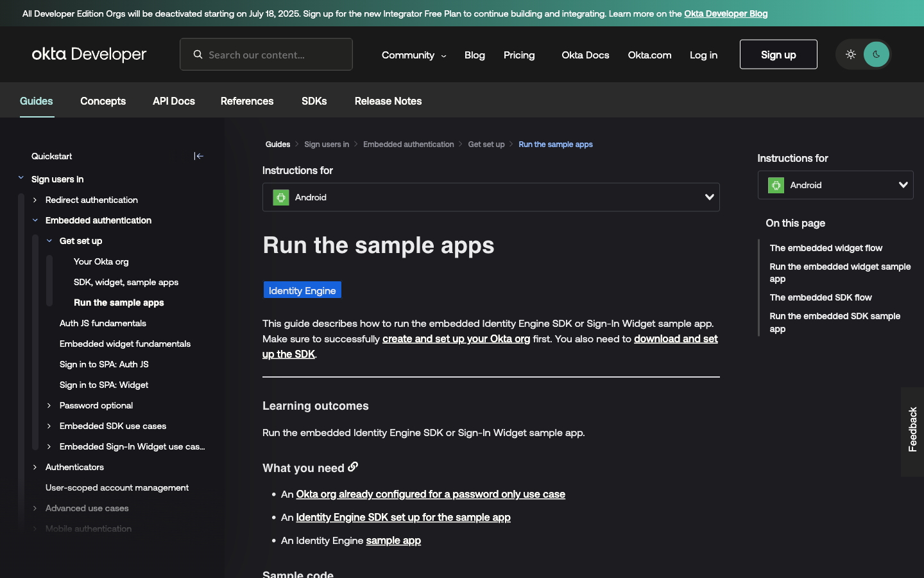Copy anchor link for What you need
Viewport: 924px width, 578px height.
pos(353,467)
